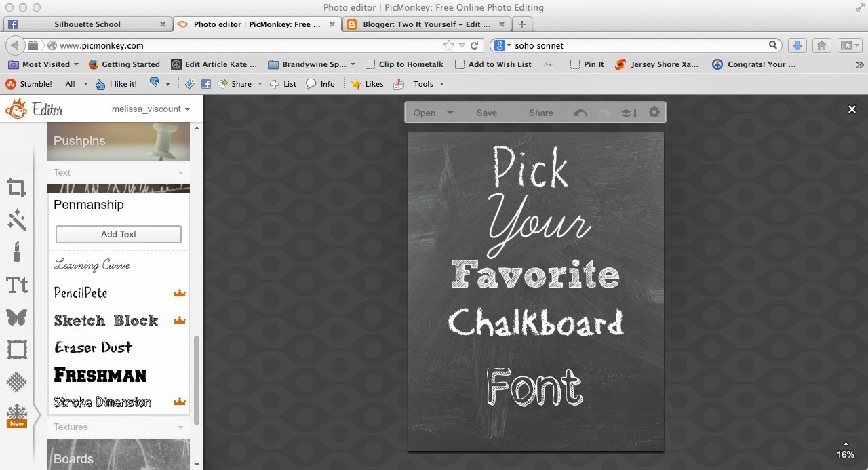The width and height of the screenshot is (868, 470).
Task: Click the Pushpins thumbnail in the panel
Action: [119, 141]
